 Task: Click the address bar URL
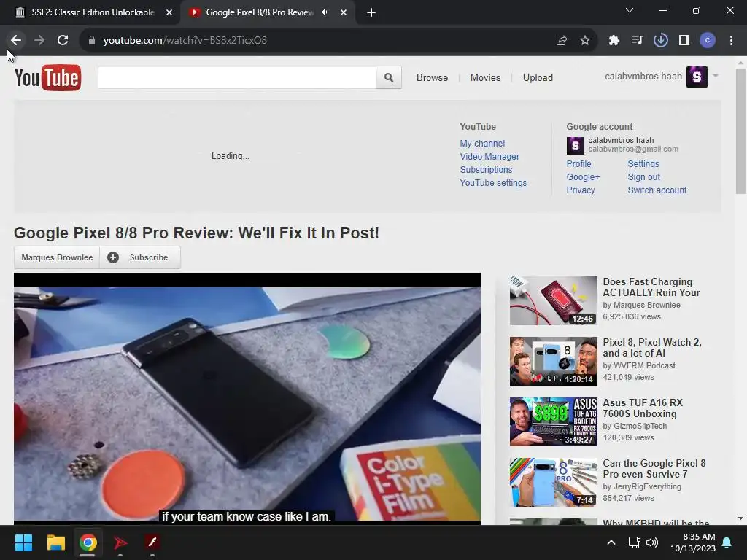click(x=185, y=40)
